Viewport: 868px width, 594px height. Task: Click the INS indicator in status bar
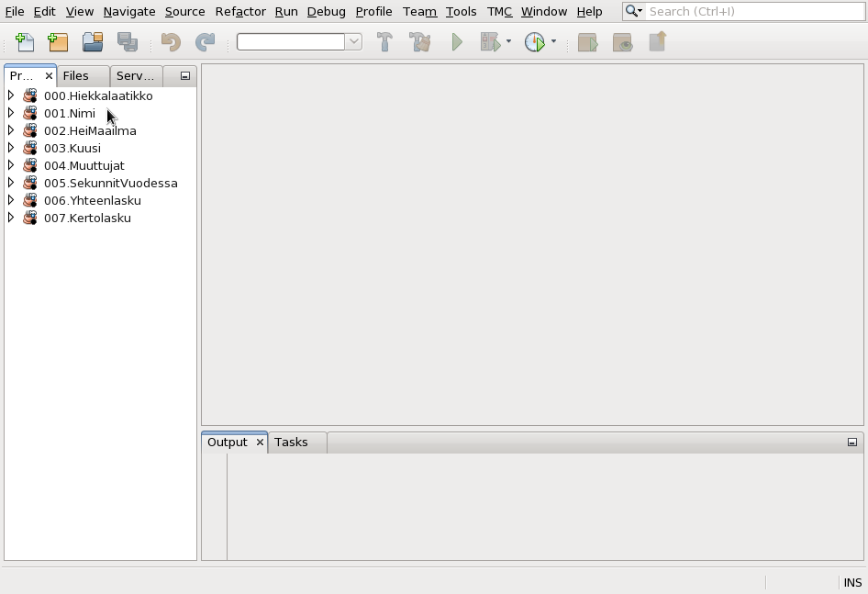coord(852,583)
